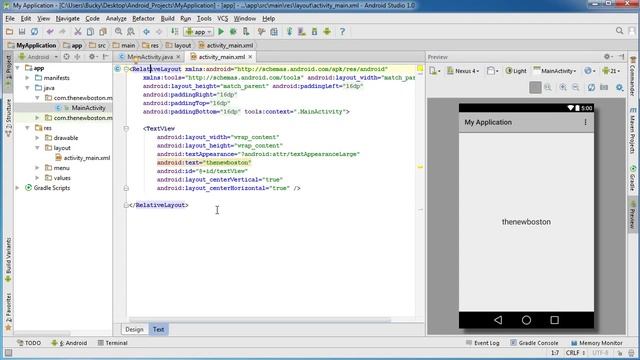Open the Android project view dropdown
Viewport: 640px width, 360px height.
[x=38, y=57]
